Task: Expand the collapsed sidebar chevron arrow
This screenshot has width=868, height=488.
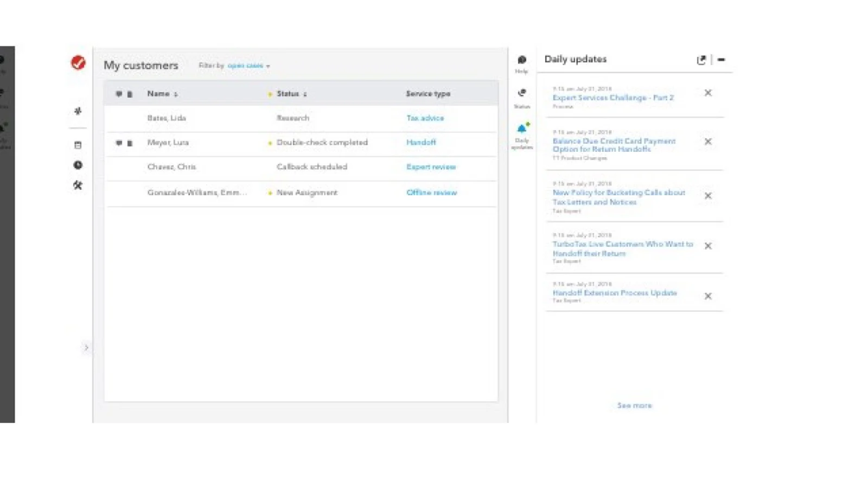Action: pyautogui.click(x=86, y=348)
